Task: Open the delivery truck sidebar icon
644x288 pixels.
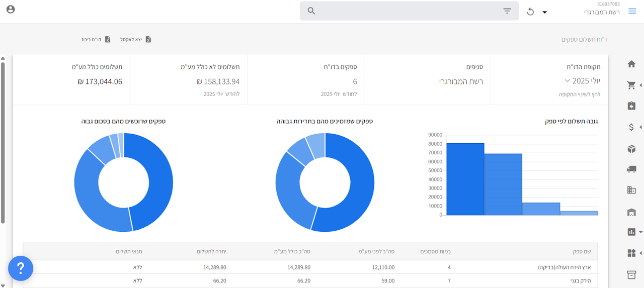Action: tap(631, 169)
